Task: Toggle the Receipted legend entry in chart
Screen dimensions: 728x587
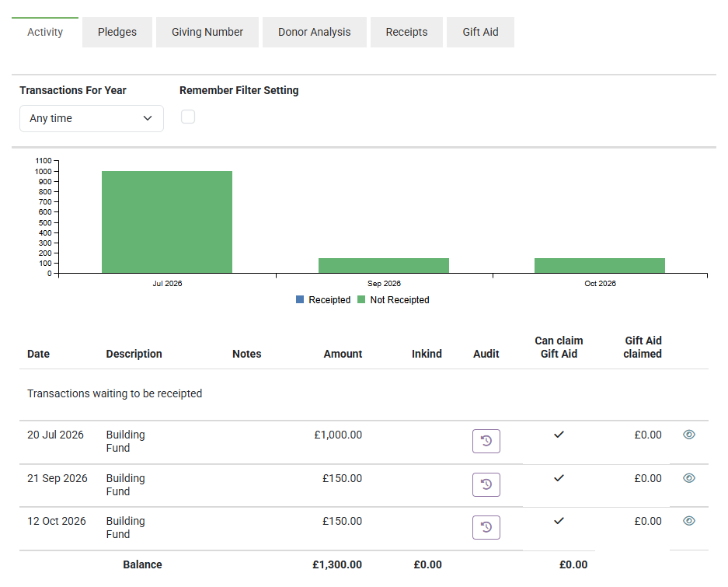Action: pos(323,300)
